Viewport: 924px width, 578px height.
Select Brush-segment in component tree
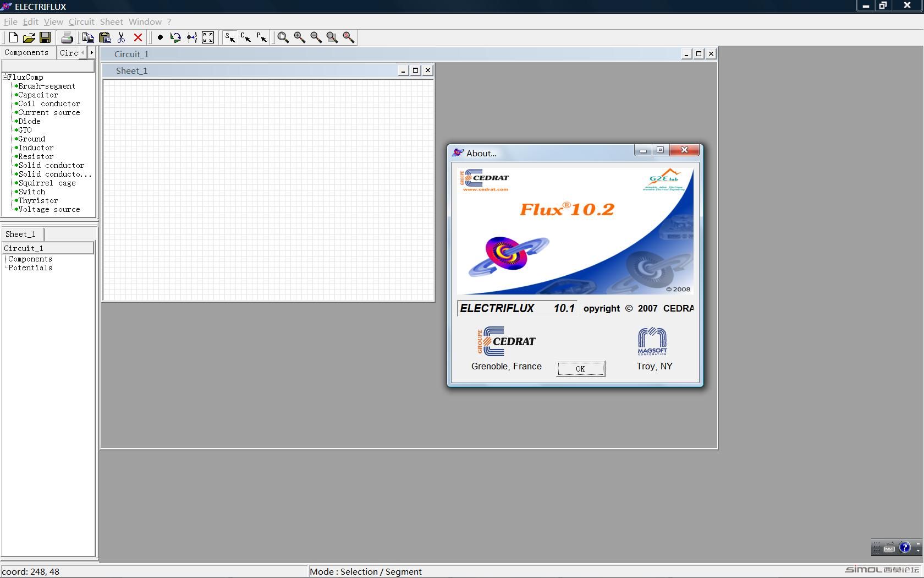47,86
